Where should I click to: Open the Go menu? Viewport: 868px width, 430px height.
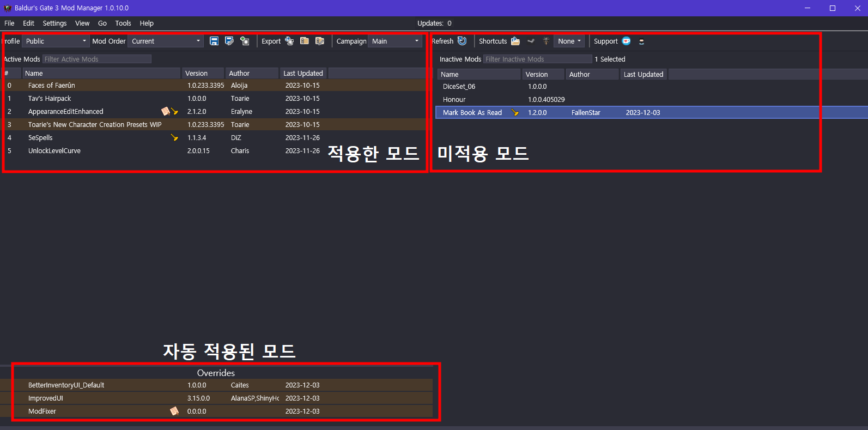point(102,23)
